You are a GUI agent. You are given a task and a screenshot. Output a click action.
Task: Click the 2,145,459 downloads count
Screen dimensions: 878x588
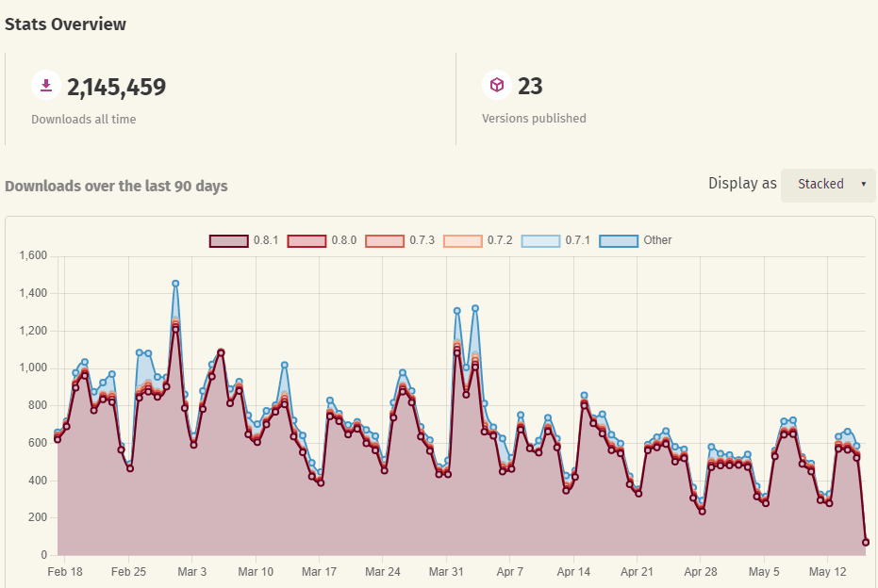point(117,87)
